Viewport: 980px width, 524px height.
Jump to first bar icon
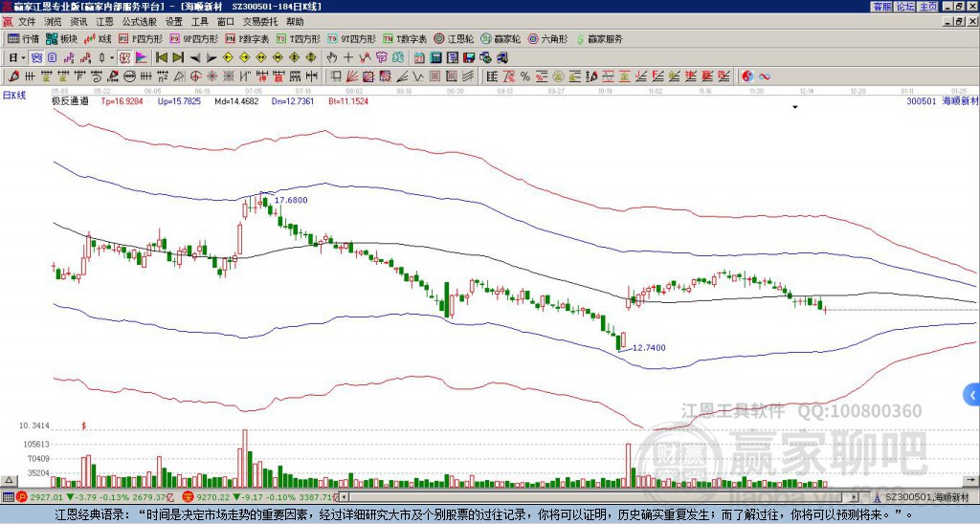[161, 57]
